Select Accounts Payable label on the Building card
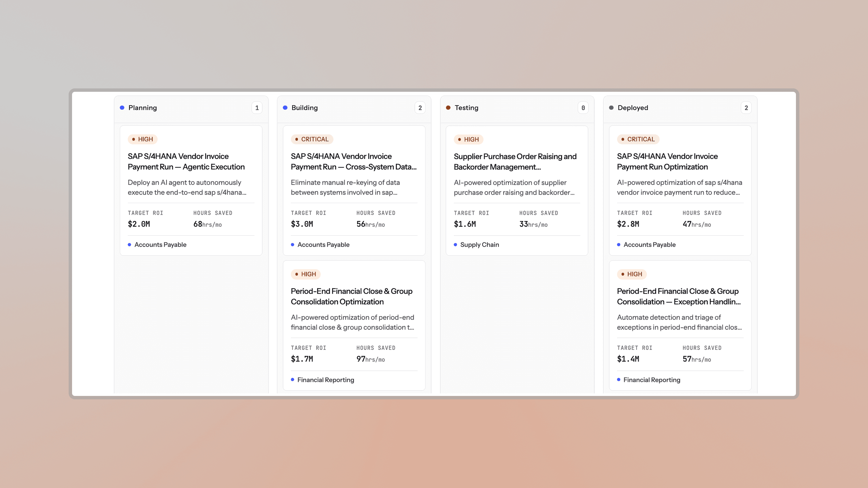The height and width of the screenshot is (488, 868). tap(324, 245)
